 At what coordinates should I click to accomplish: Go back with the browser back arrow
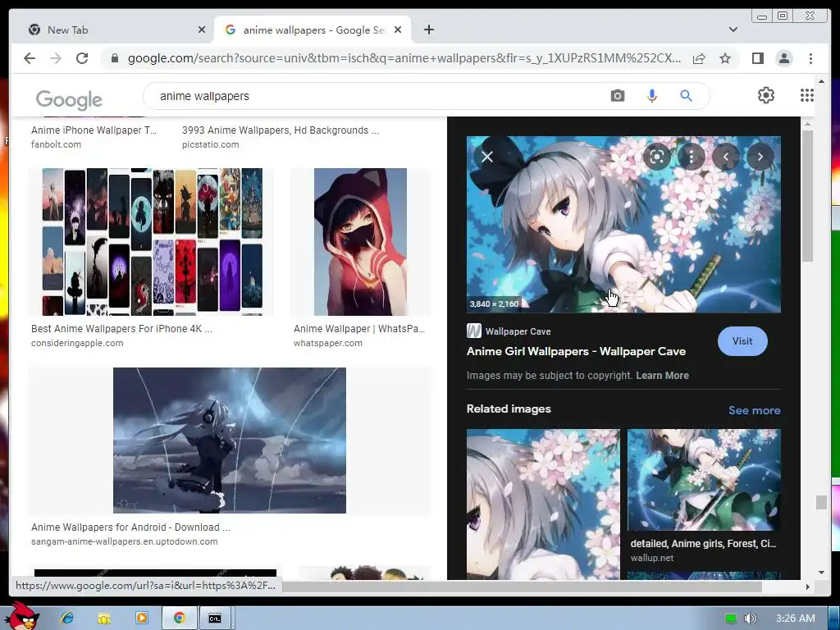point(30,58)
